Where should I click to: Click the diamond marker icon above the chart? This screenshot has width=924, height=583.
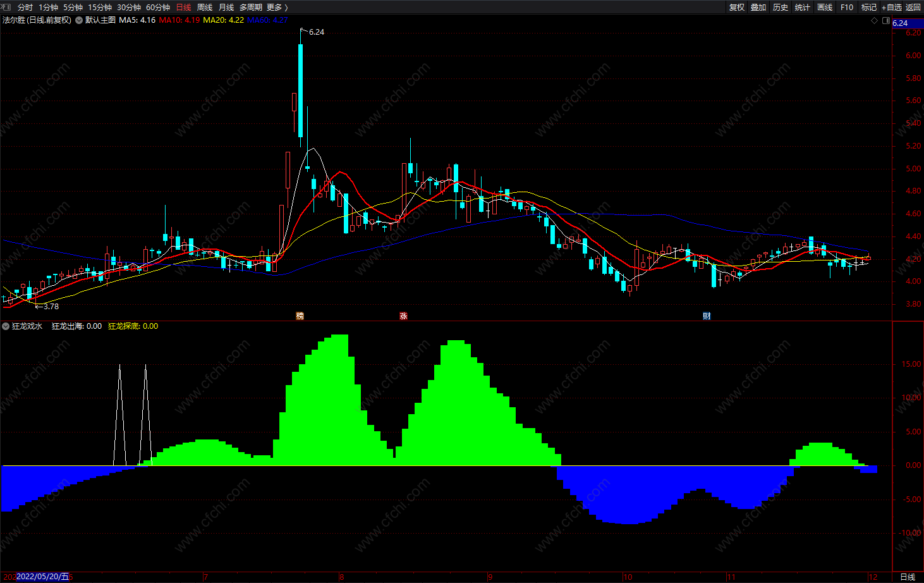coord(875,20)
